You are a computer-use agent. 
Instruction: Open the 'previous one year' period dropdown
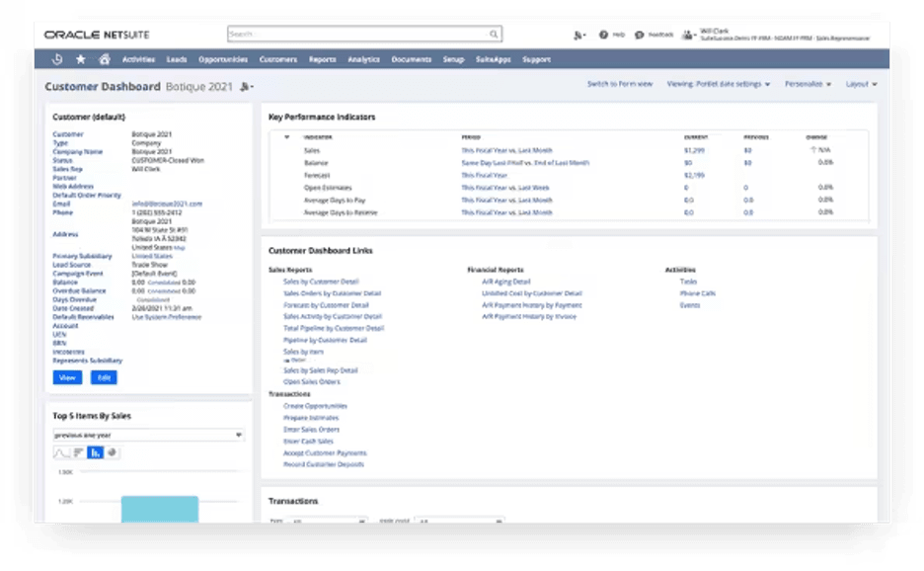pos(148,435)
